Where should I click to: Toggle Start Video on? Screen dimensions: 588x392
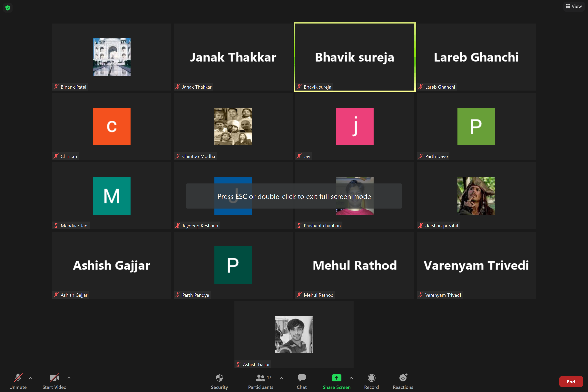point(54,378)
